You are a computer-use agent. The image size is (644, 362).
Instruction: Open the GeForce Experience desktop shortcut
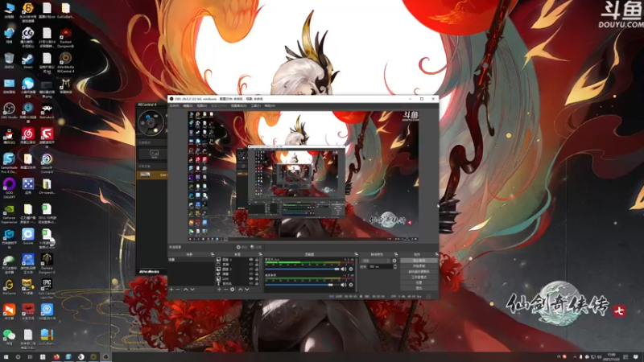coord(9,213)
